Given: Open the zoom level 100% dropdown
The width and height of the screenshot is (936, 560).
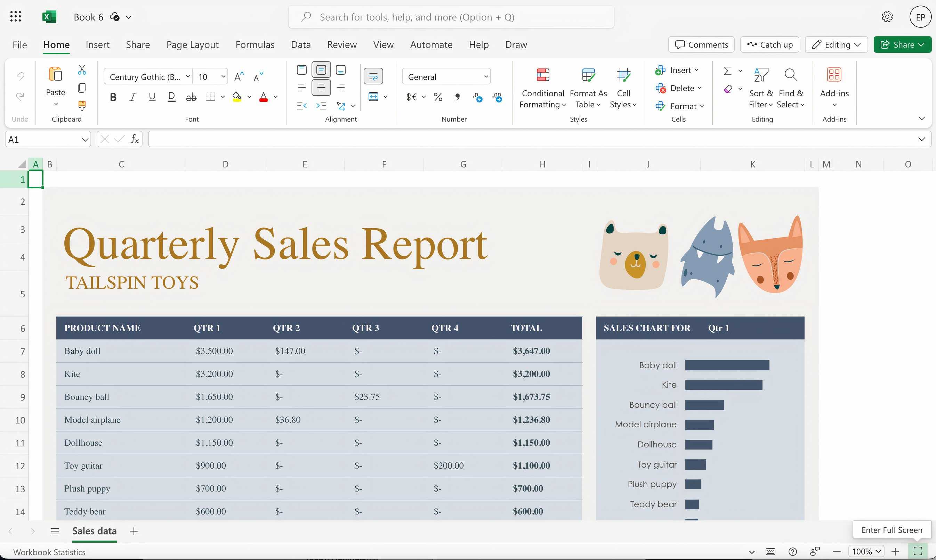Looking at the screenshot, I should [x=866, y=551].
